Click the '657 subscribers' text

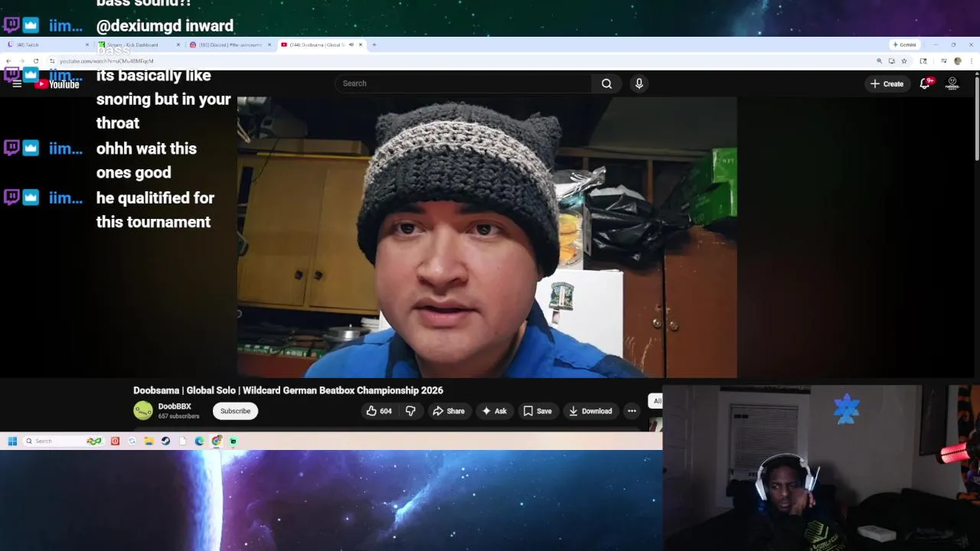178,416
